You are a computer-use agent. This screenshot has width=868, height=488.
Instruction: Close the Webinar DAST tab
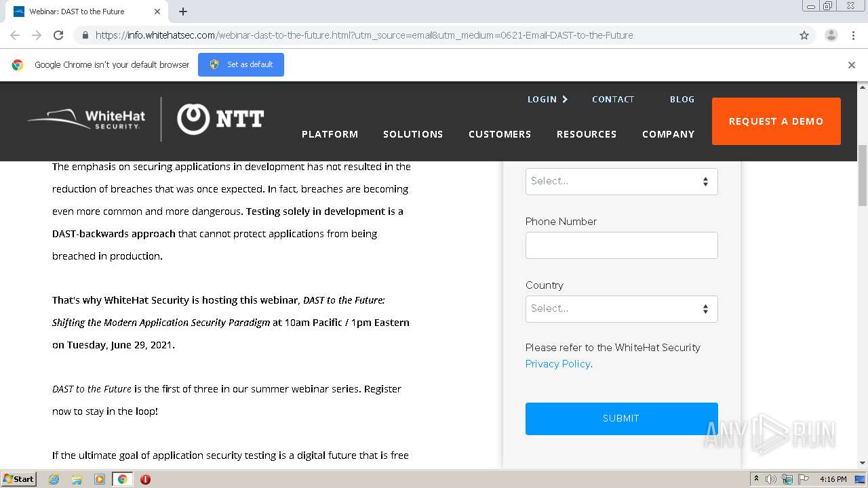157,12
